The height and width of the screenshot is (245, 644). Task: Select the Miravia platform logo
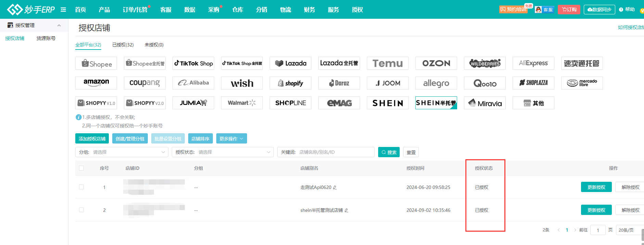485,103
